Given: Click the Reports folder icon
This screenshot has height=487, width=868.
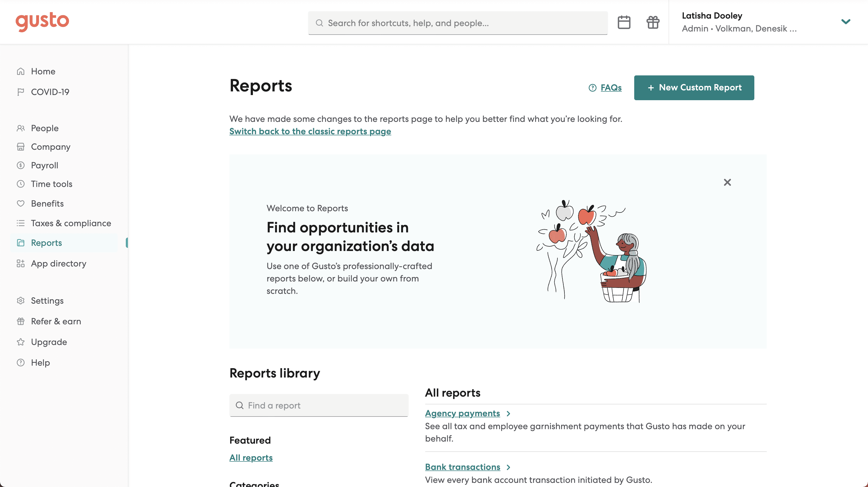Looking at the screenshot, I should pos(21,243).
